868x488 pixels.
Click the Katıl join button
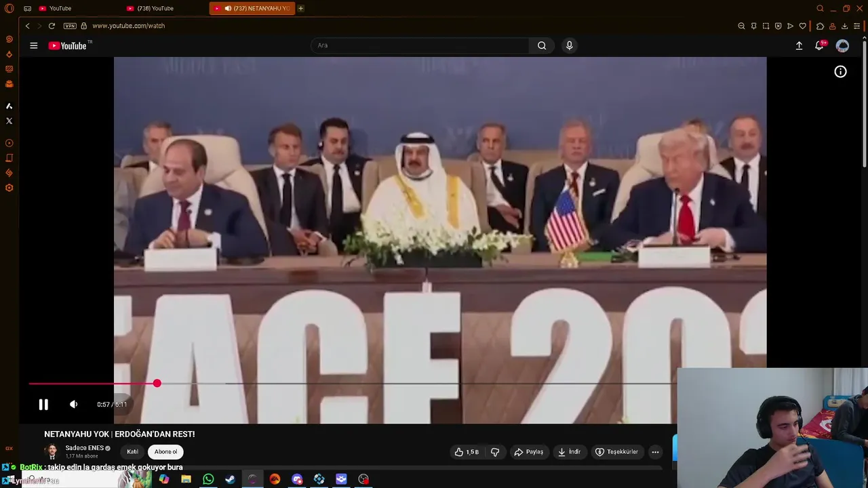click(x=132, y=452)
